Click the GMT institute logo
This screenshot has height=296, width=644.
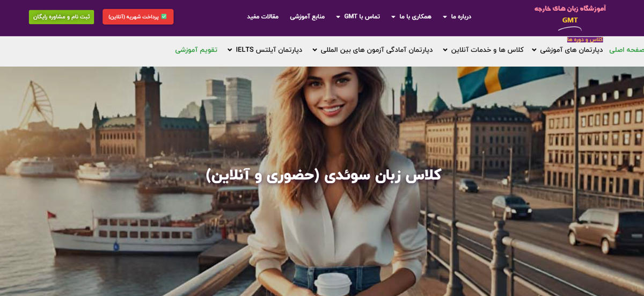tap(570, 16)
